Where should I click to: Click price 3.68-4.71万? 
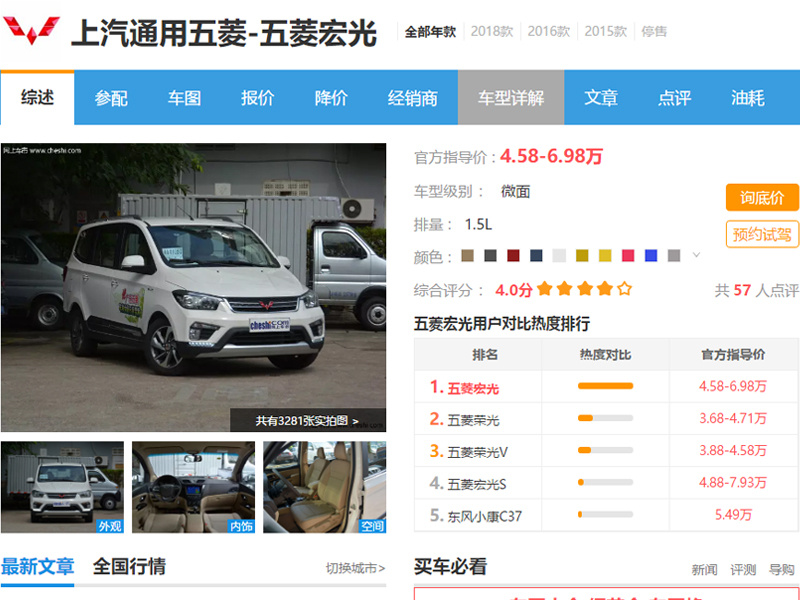click(x=733, y=418)
